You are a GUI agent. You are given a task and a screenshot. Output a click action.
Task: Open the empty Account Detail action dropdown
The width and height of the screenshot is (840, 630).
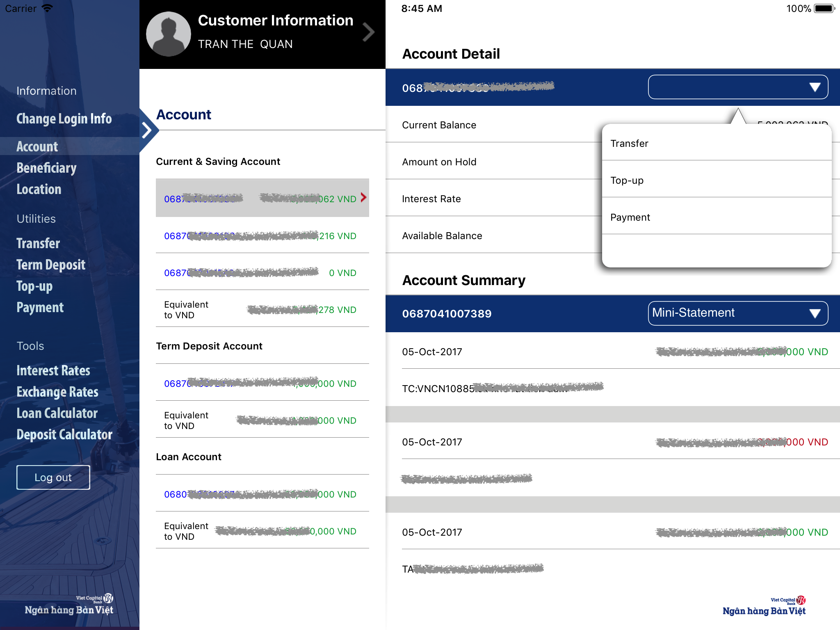point(737,87)
